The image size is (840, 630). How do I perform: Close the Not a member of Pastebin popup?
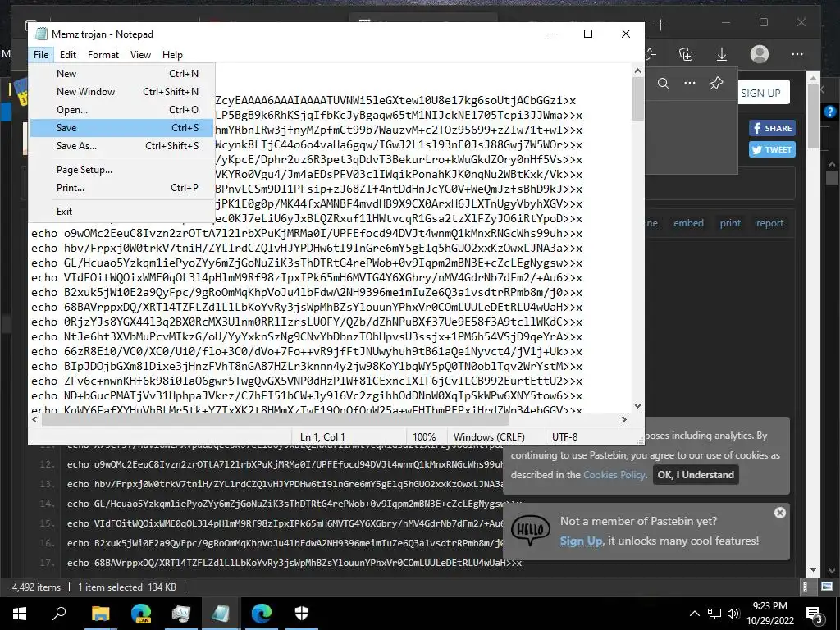tap(780, 513)
